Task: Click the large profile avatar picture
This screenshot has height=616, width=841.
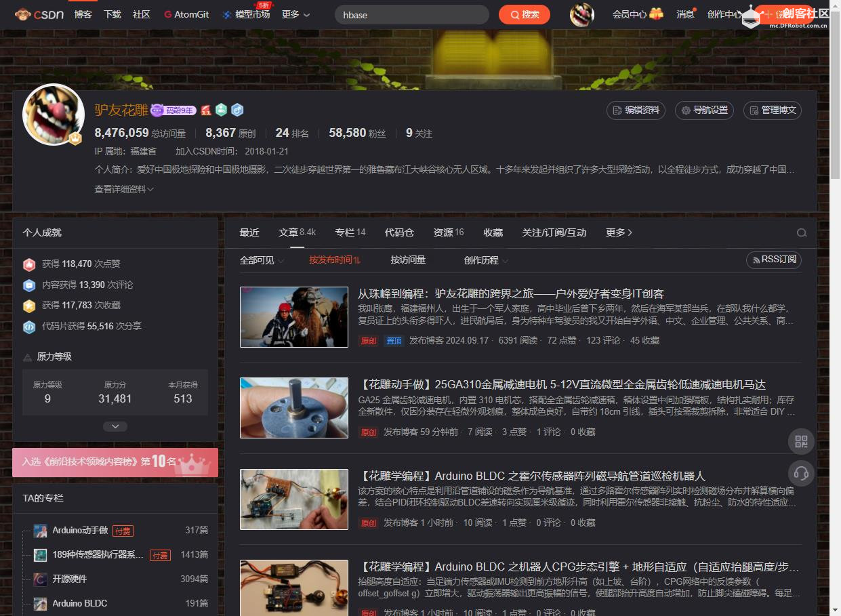Action: point(54,115)
